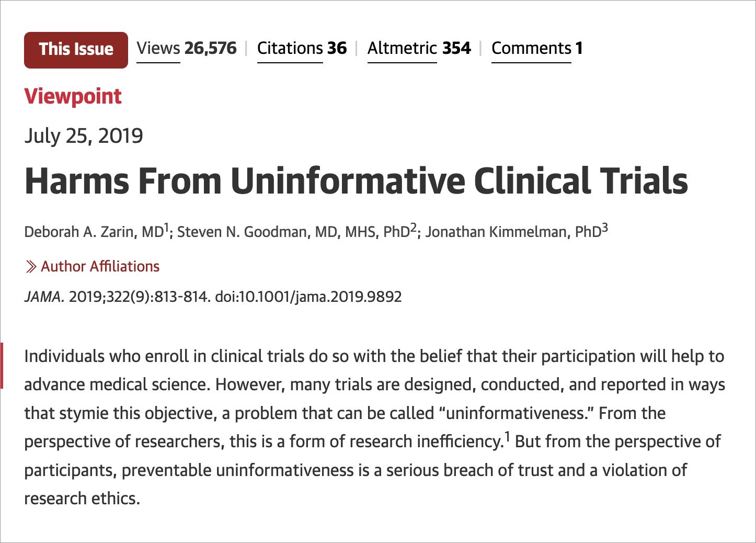756x543 pixels.
Task: Click the double-chevron icon before Author Affiliations
Action: (31, 266)
